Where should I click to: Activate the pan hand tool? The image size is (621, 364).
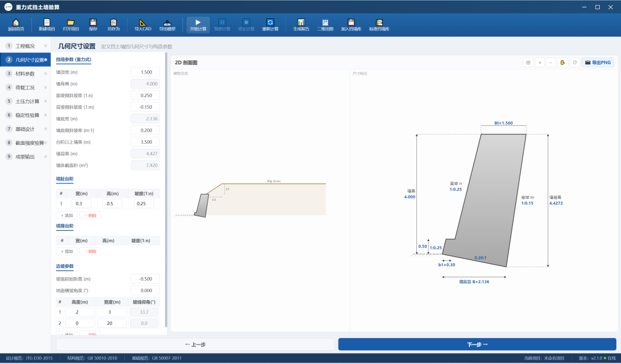tap(562, 63)
